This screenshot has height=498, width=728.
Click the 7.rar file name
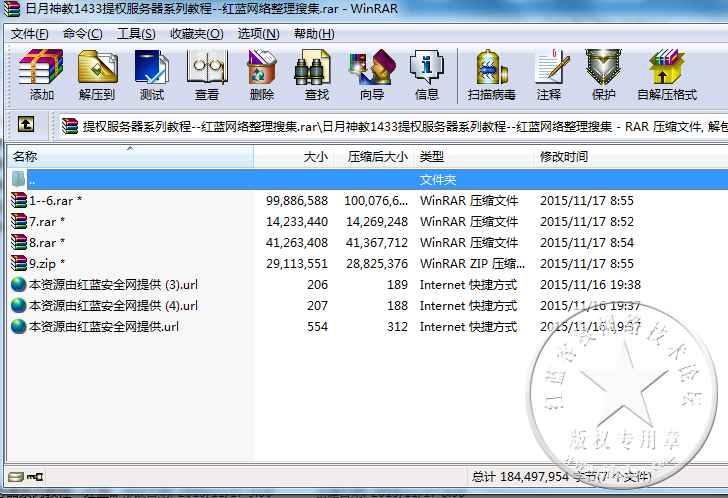pyautogui.click(x=47, y=221)
